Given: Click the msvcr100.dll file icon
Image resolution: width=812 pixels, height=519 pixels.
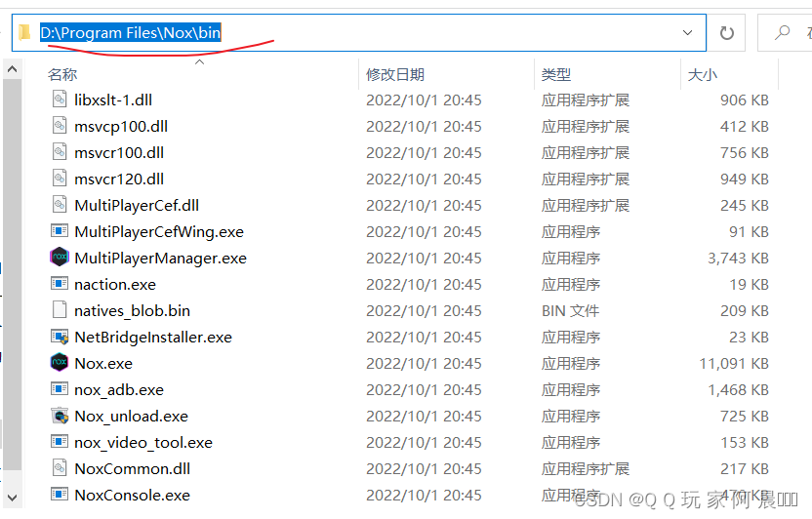Looking at the screenshot, I should pyautogui.click(x=60, y=152).
